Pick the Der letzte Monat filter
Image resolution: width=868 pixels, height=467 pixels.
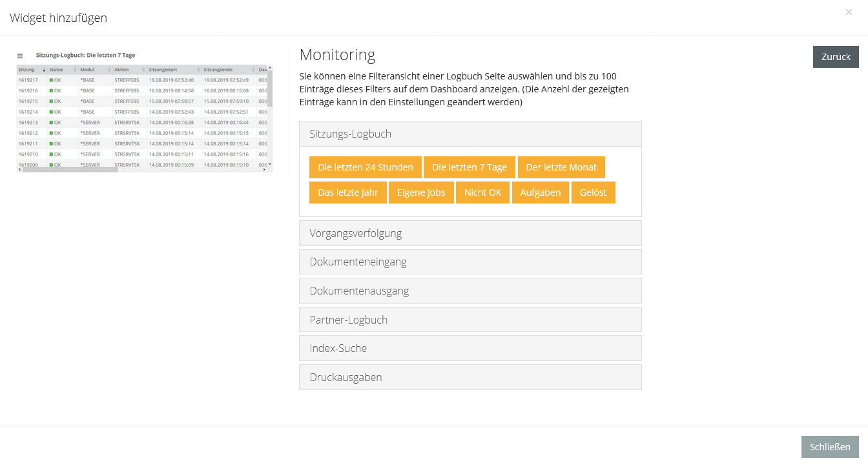561,167
